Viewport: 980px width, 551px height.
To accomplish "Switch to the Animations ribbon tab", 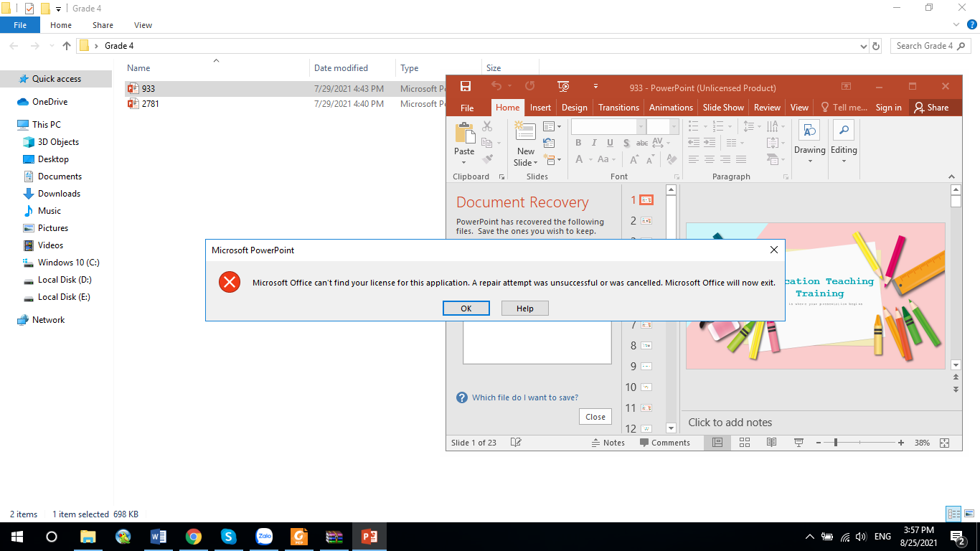I will (x=671, y=108).
